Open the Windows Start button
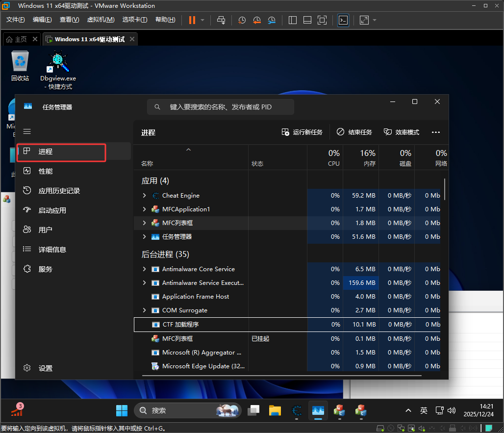This screenshot has width=504, height=433. (122, 410)
